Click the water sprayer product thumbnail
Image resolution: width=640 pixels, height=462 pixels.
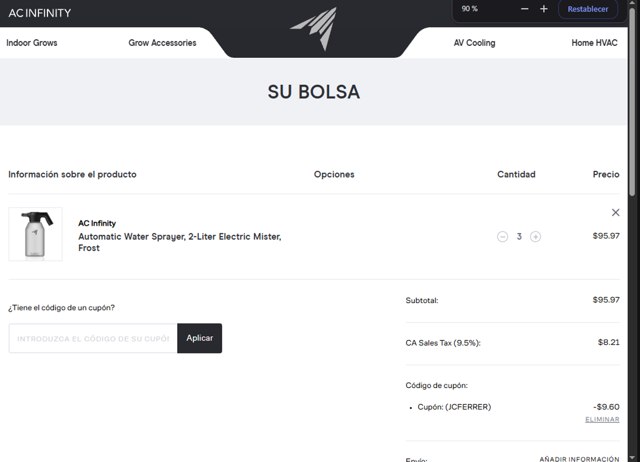click(x=35, y=234)
